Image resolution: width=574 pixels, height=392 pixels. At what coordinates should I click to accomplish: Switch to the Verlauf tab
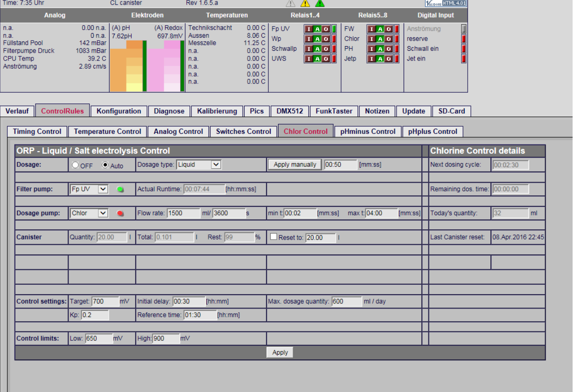tap(17, 111)
